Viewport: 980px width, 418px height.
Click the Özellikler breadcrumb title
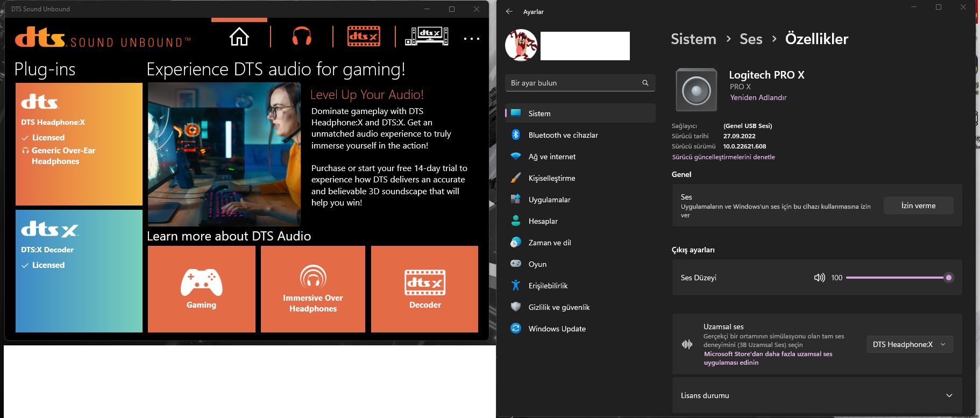click(x=816, y=39)
